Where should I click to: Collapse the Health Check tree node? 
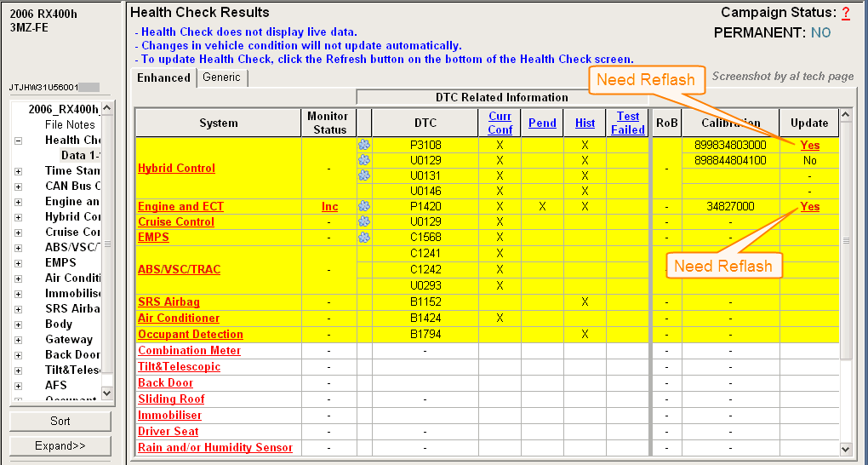pos(19,141)
